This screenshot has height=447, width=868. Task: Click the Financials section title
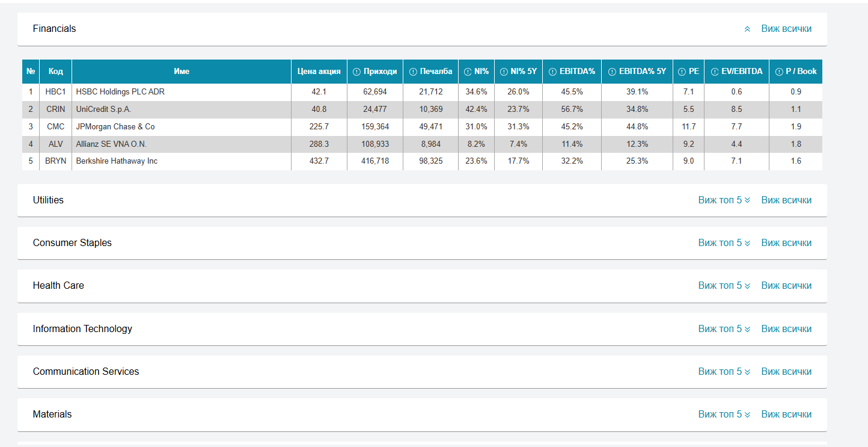(x=55, y=29)
